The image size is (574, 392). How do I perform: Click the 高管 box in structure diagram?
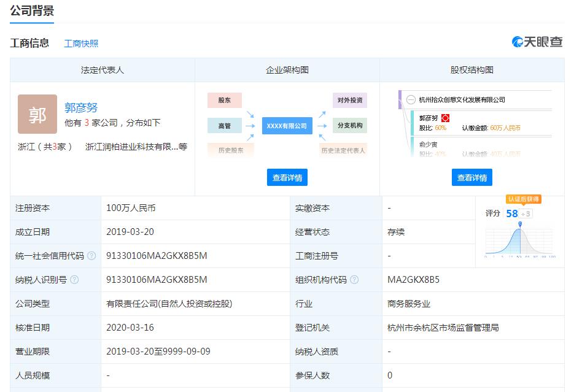(x=225, y=126)
